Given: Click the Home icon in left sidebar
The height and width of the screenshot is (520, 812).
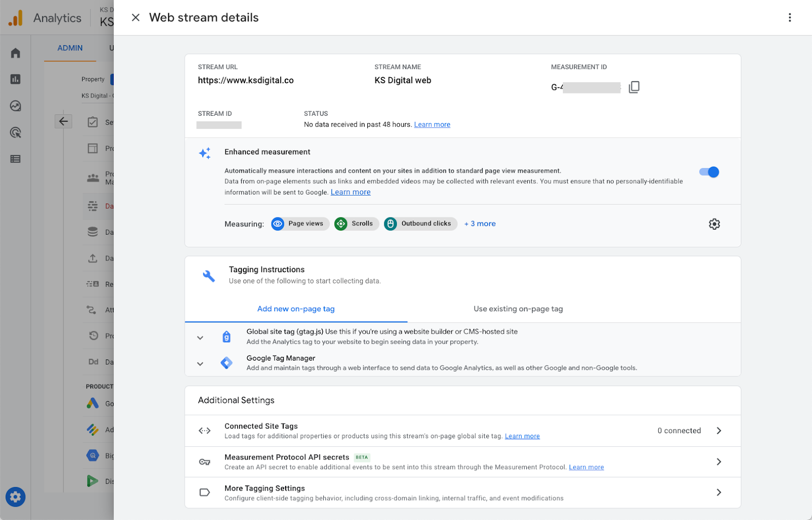Looking at the screenshot, I should click(16, 53).
